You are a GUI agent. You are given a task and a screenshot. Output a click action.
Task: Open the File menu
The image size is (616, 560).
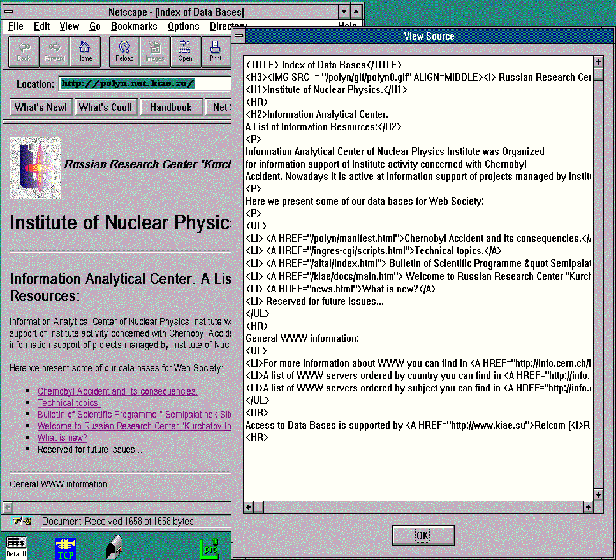coord(16,26)
